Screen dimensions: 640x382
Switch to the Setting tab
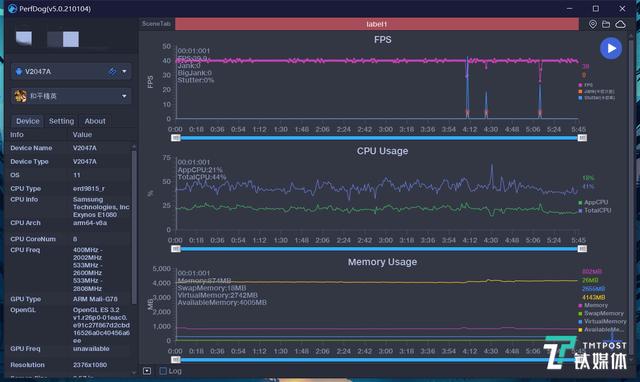(62, 121)
